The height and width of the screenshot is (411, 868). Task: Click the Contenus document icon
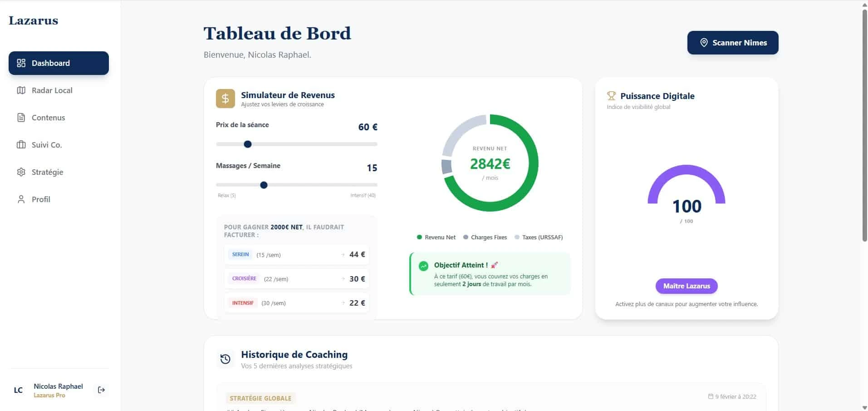coord(21,118)
